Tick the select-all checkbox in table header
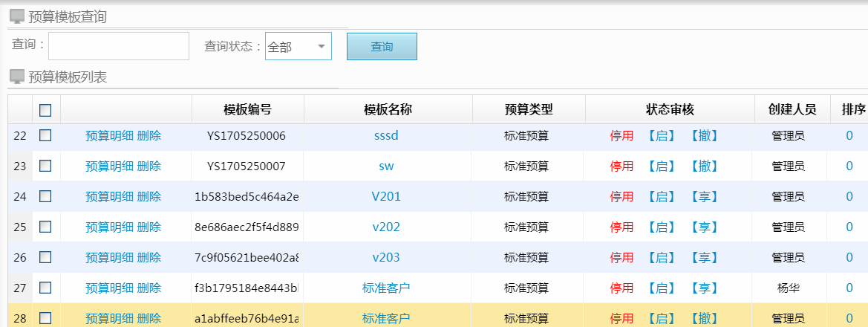This screenshot has height=327, width=868. (x=45, y=110)
